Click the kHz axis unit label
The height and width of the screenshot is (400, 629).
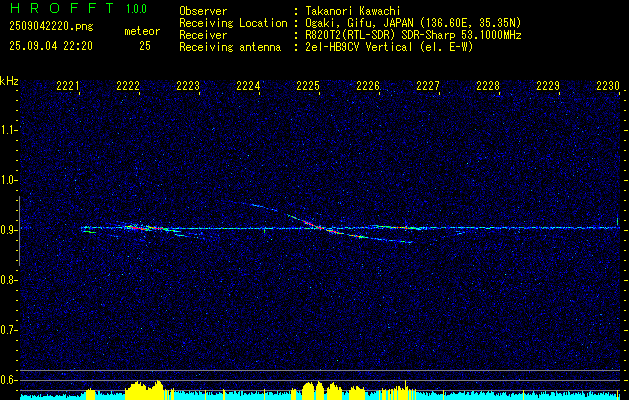point(9,81)
